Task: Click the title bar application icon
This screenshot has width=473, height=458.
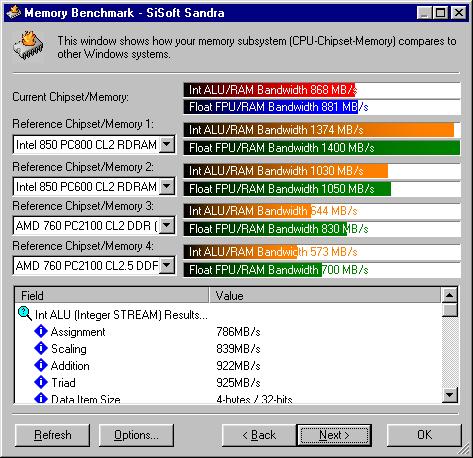Action: point(13,13)
